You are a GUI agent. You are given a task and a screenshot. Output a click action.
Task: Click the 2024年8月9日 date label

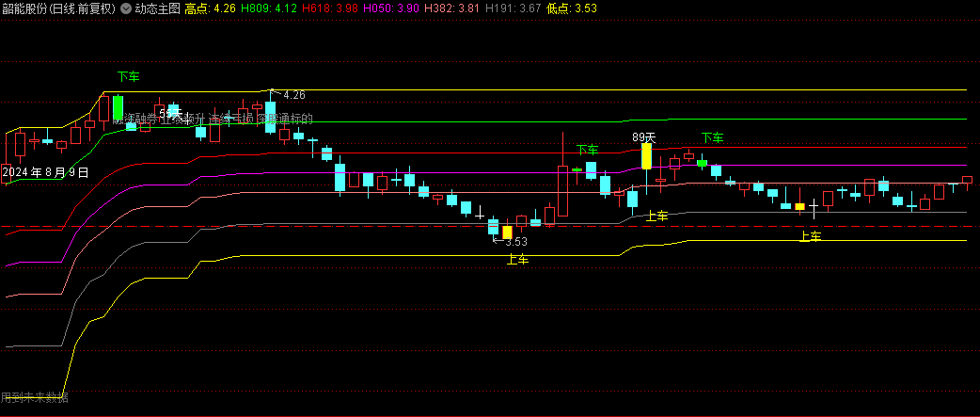[45, 171]
